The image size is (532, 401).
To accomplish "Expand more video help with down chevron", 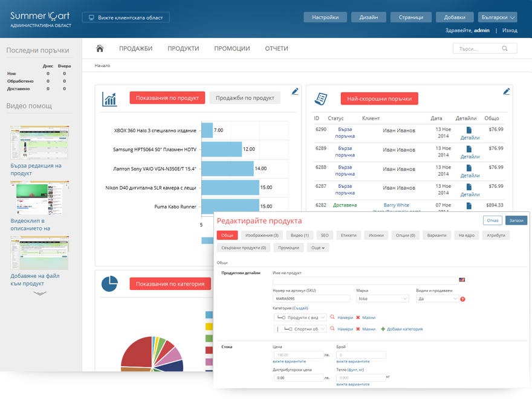I will [x=40, y=294].
